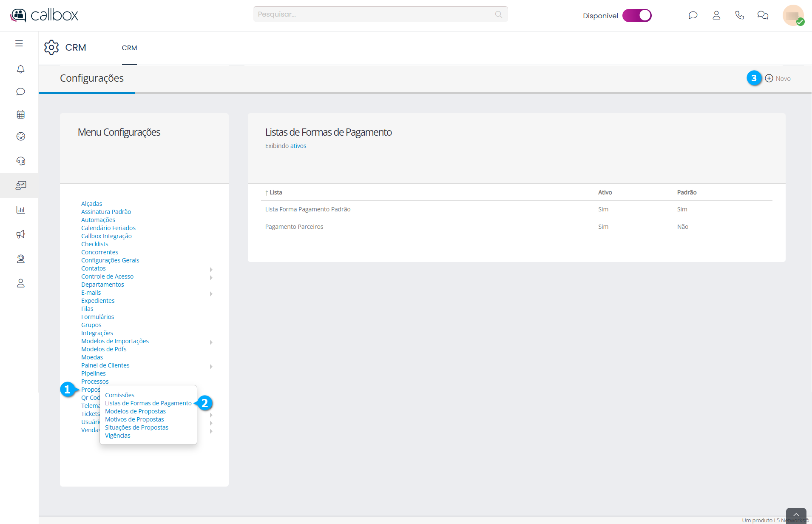This screenshot has height=524, width=812.
Task: Switch to the CRM tab
Action: pyautogui.click(x=129, y=48)
